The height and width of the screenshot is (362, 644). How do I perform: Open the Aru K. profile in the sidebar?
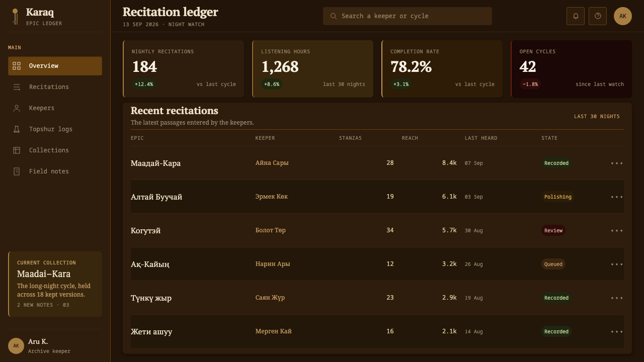55,346
